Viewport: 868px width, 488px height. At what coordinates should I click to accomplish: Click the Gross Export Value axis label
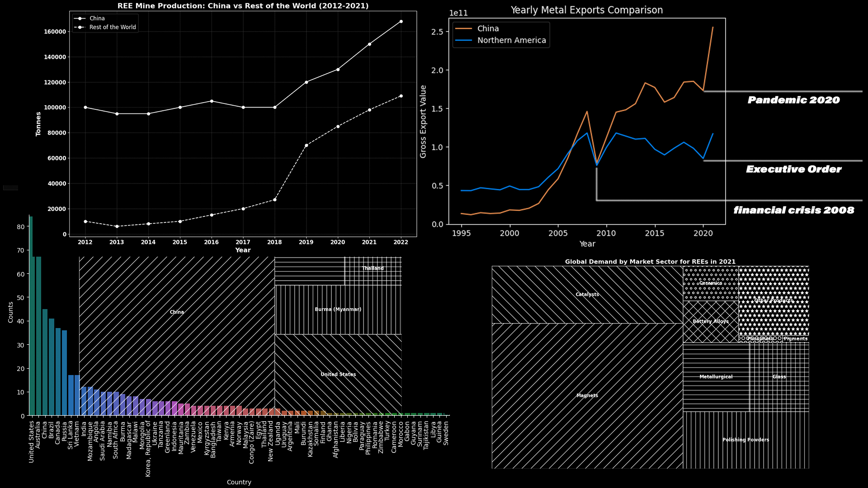(x=423, y=122)
